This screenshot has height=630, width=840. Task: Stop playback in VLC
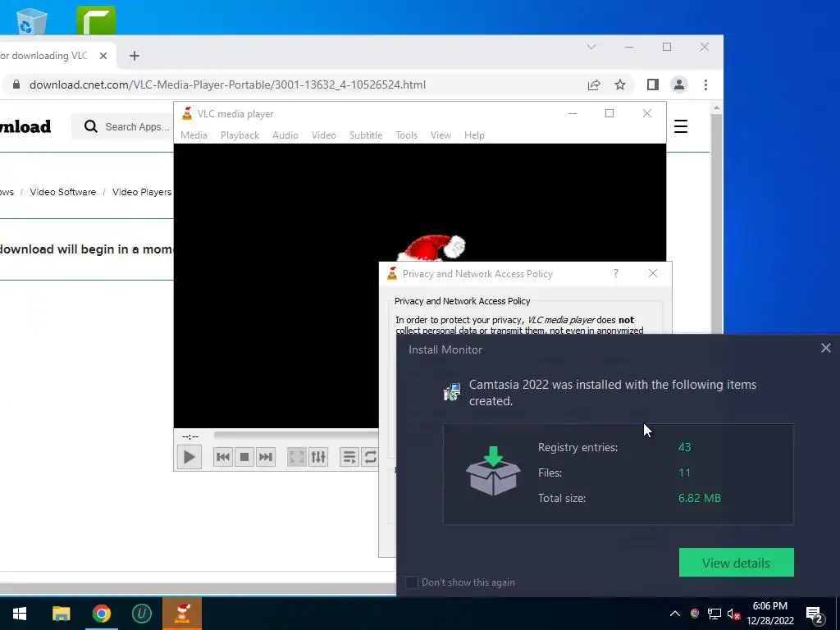[244, 457]
